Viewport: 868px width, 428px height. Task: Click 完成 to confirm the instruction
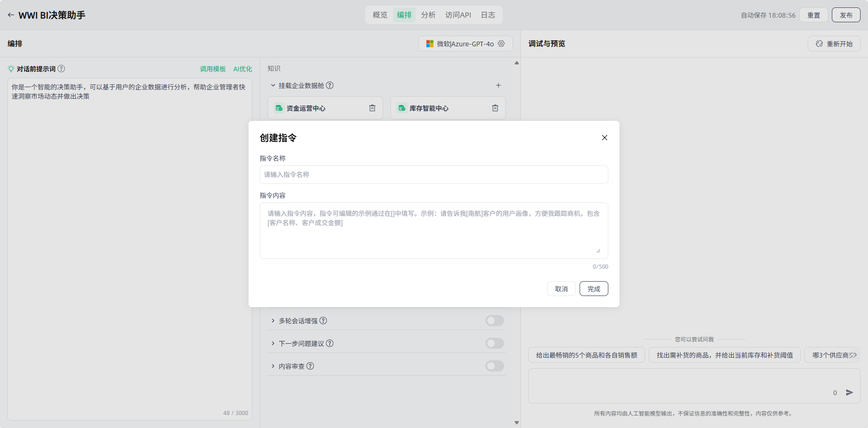594,289
